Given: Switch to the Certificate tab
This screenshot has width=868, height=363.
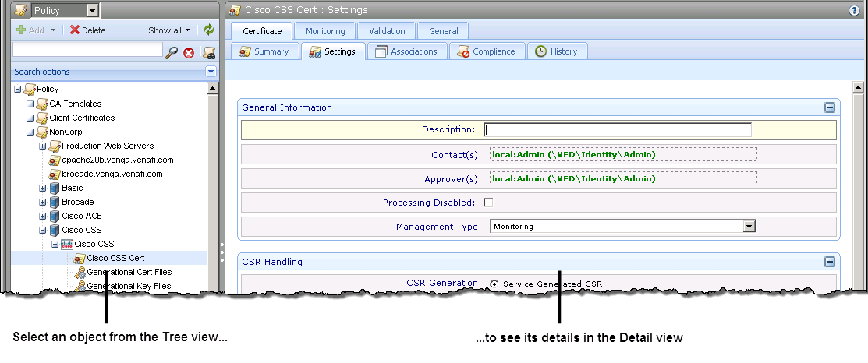Looking at the screenshot, I should 262,31.
